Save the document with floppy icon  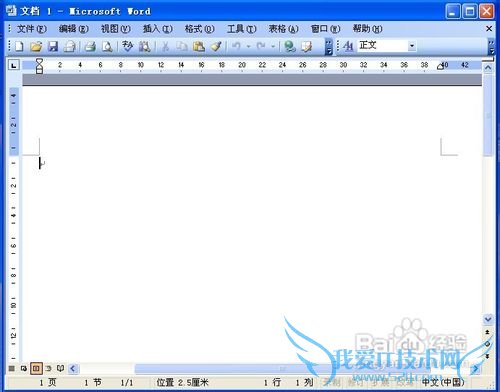pos(53,46)
